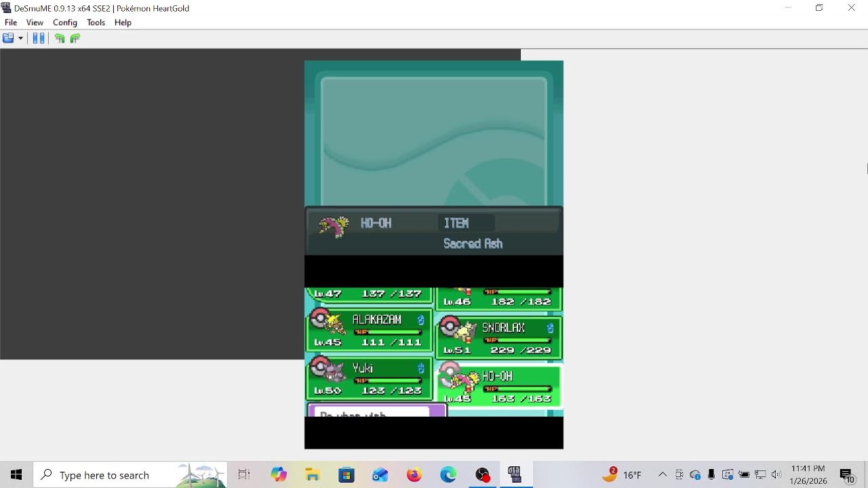Select SNORLAX in the party list

(x=499, y=337)
